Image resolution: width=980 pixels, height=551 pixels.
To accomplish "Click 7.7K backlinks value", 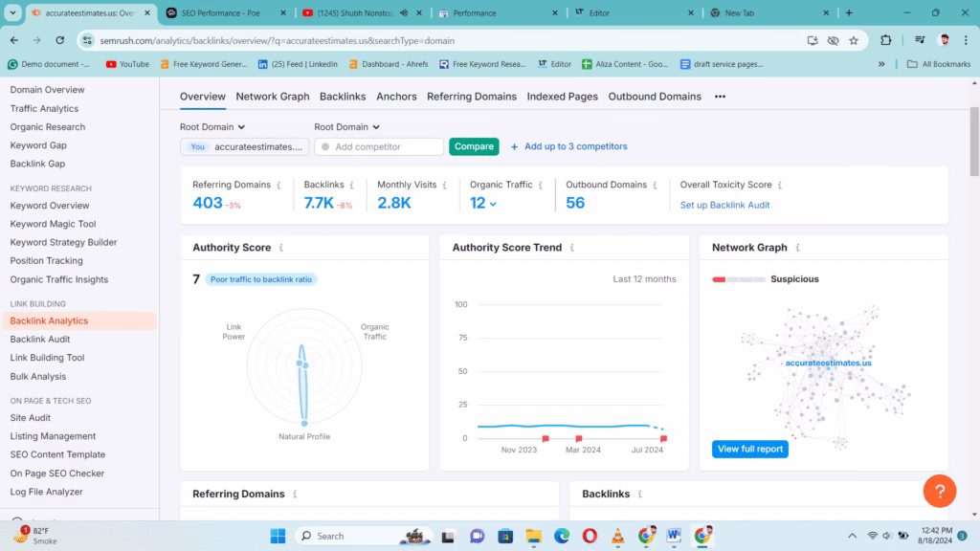I will (319, 203).
